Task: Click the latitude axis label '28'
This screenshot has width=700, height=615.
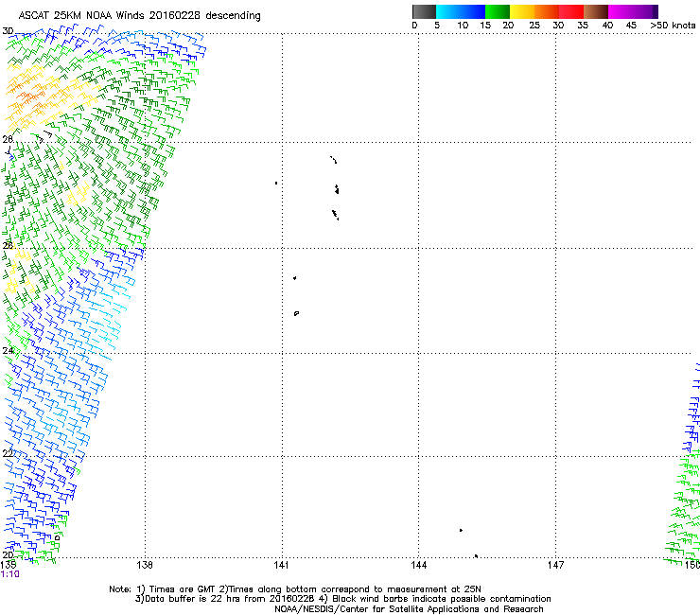Action: click(x=8, y=139)
